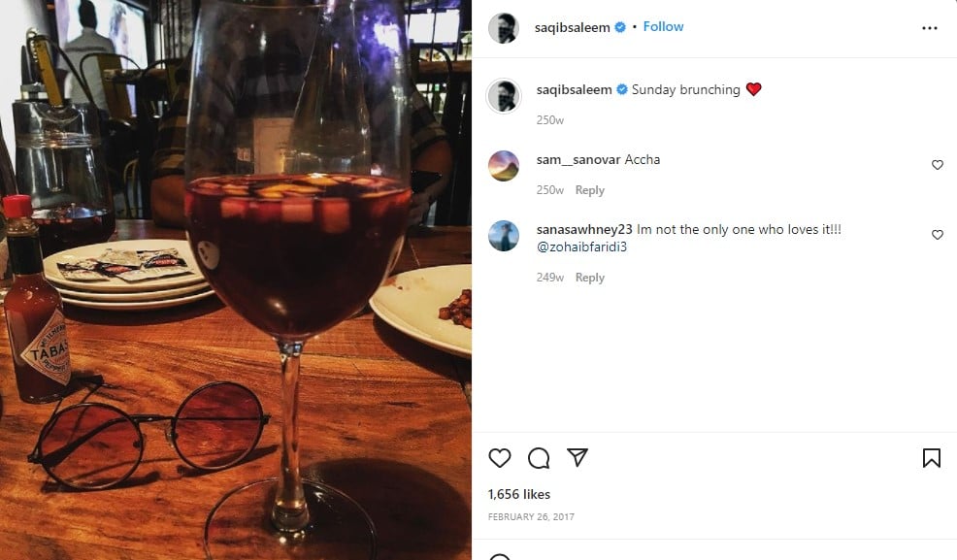Click the verified badge beside the caption username

tap(618, 89)
